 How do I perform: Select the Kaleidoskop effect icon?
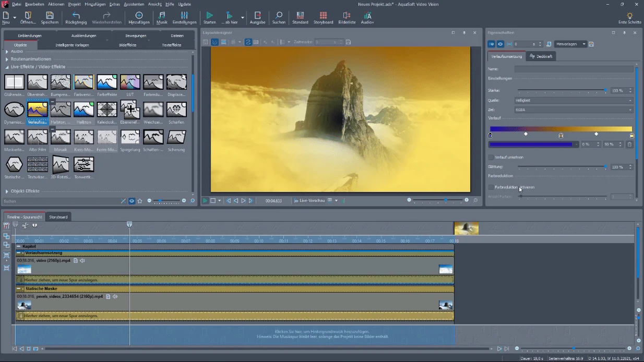point(107,109)
